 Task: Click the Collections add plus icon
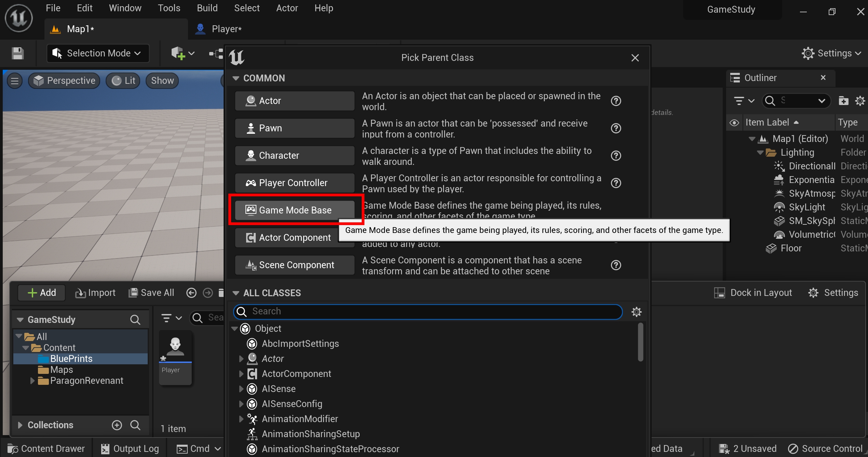(x=117, y=425)
